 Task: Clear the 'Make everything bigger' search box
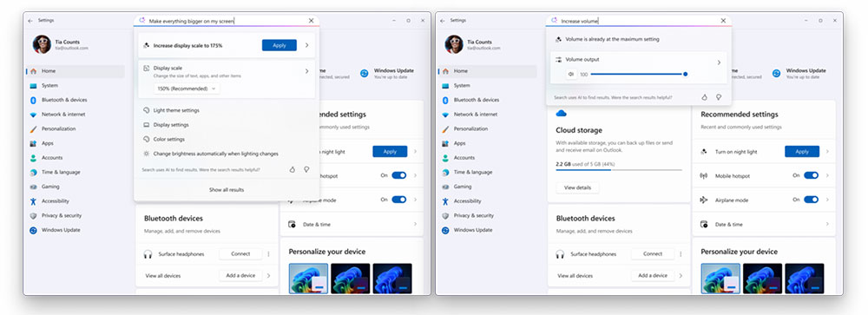[x=311, y=21]
